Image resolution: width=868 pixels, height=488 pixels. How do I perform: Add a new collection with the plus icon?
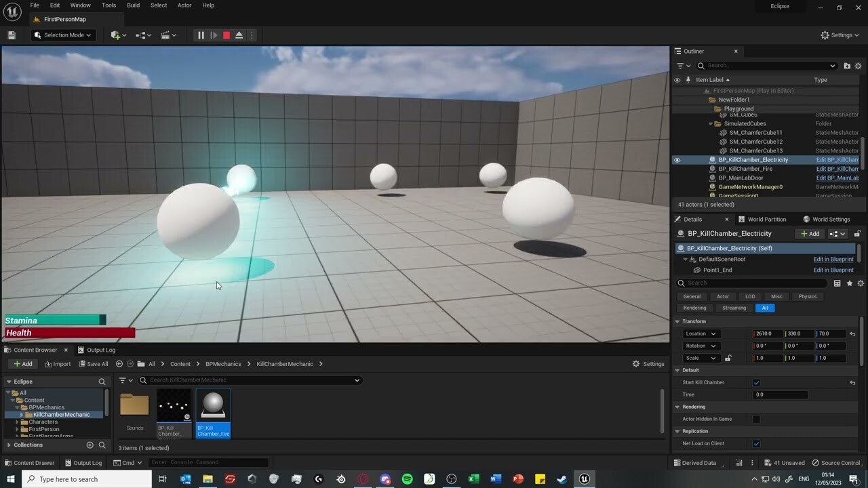pos(90,445)
